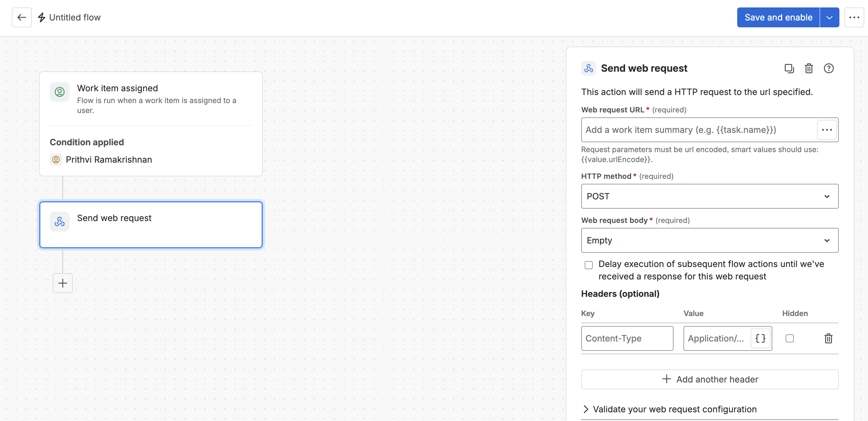Click the back arrow button

(21, 17)
